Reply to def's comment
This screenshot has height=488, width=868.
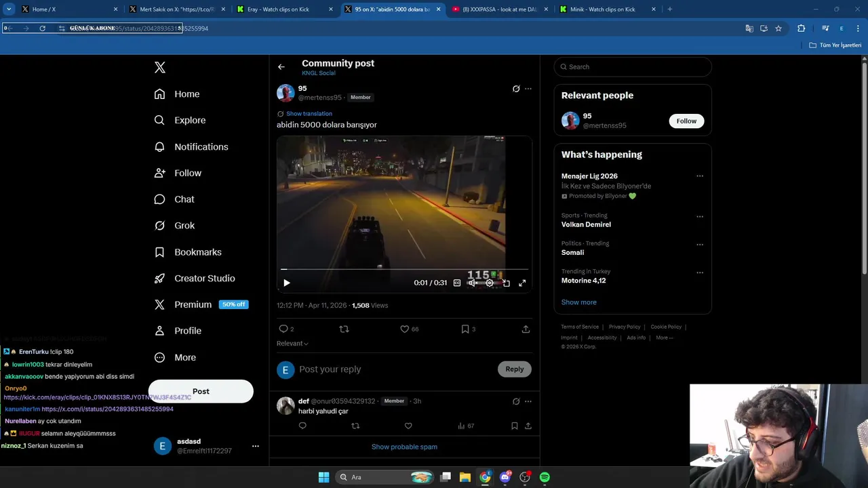click(x=302, y=426)
